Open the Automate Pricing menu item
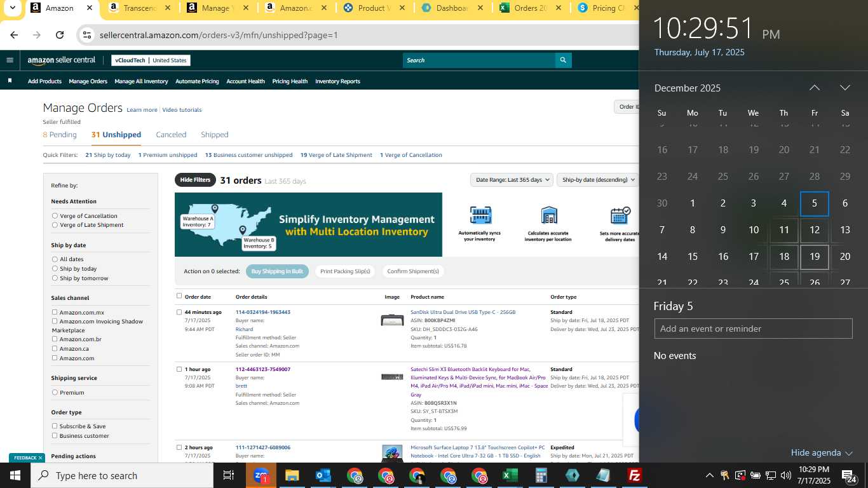The width and height of the screenshot is (868, 488). 197,81
